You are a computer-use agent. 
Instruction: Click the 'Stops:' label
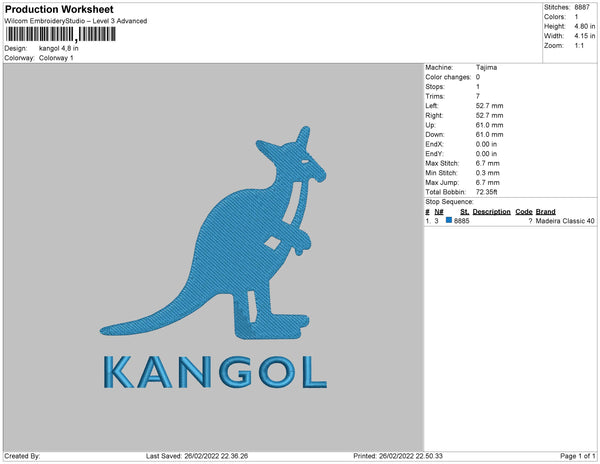435,87
